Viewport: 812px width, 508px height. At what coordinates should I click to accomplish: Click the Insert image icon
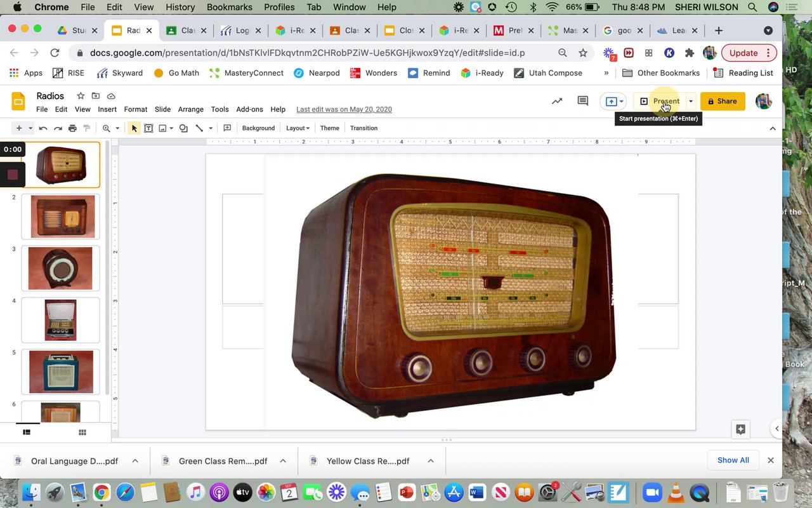[x=162, y=128]
